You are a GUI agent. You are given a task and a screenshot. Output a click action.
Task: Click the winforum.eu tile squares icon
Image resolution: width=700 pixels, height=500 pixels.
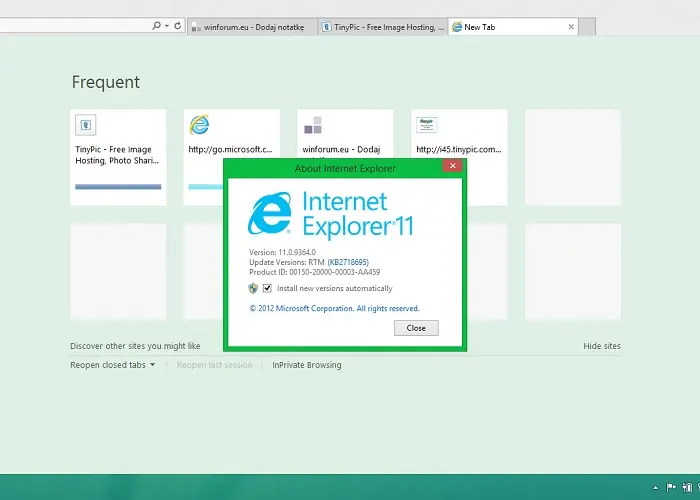click(313, 125)
